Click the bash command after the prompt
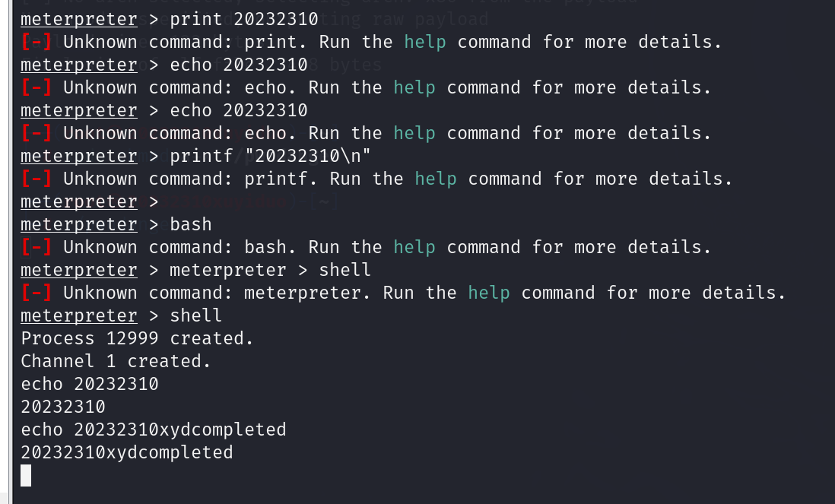 191,224
